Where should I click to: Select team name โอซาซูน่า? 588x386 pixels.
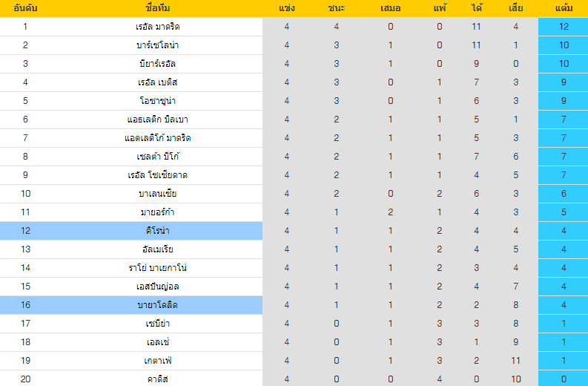157,101
